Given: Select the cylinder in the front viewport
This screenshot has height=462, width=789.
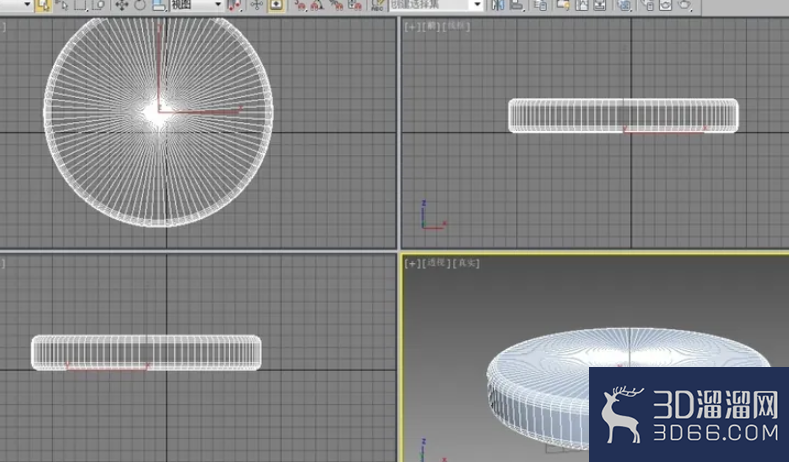Looking at the screenshot, I should pos(623,115).
